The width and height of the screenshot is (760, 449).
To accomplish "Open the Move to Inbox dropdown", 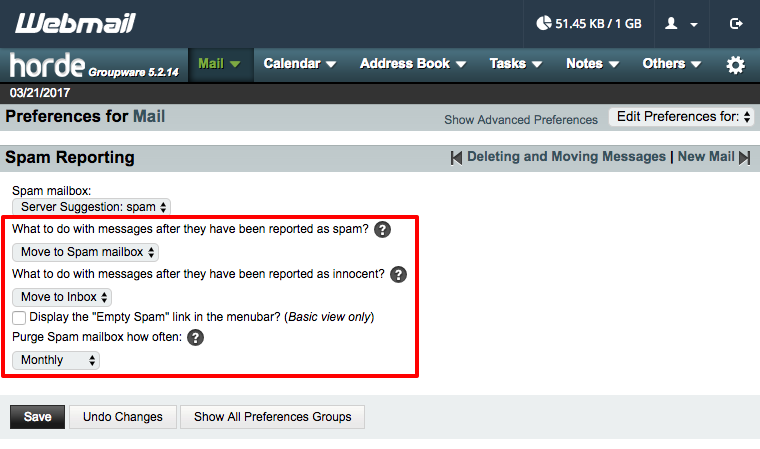I will [x=62, y=297].
